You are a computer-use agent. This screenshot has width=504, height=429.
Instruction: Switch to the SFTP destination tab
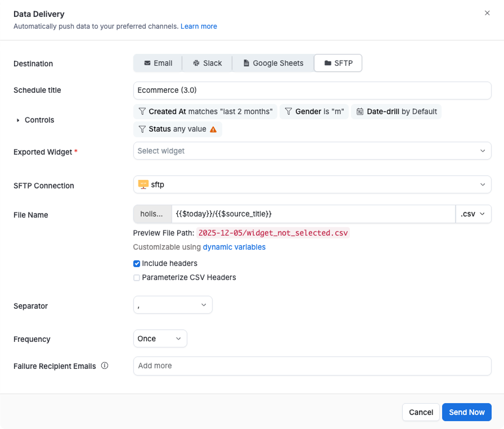pos(338,63)
